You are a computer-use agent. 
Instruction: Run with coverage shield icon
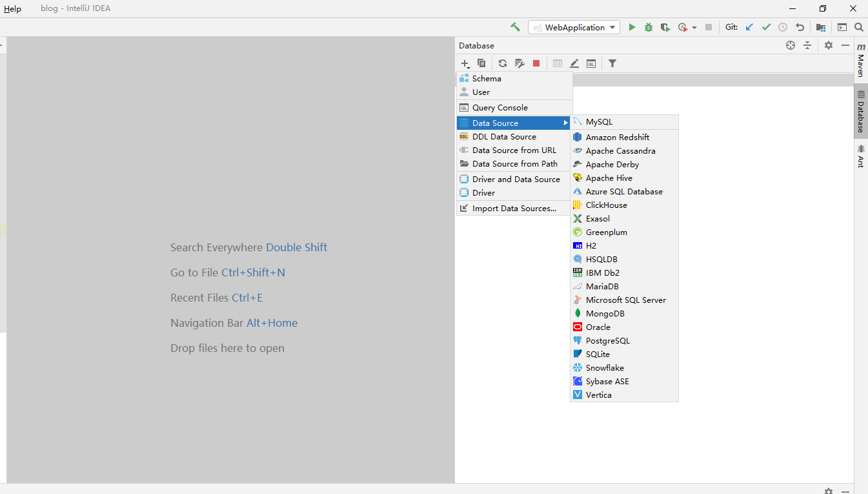pos(665,27)
